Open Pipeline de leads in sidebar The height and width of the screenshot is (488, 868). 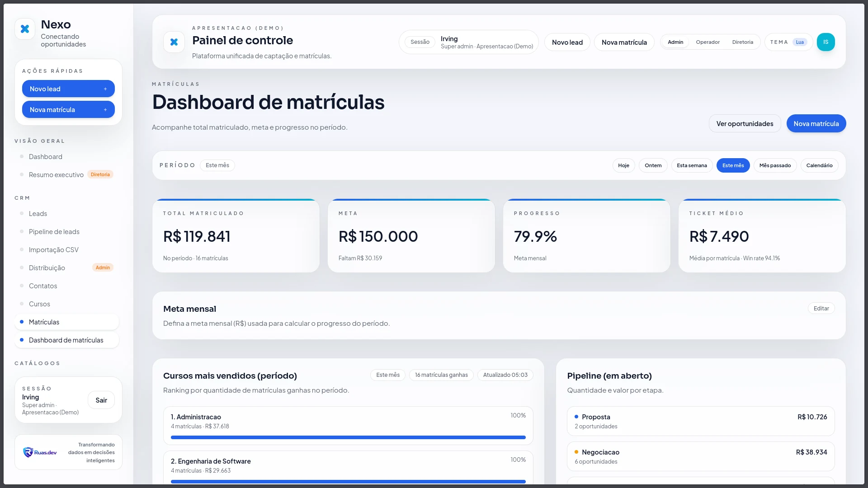54,232
